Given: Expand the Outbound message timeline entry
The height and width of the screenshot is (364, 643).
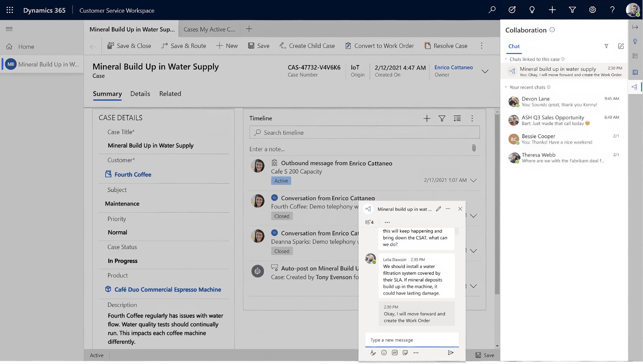Looking at the screenshot, I should [473, 180].
